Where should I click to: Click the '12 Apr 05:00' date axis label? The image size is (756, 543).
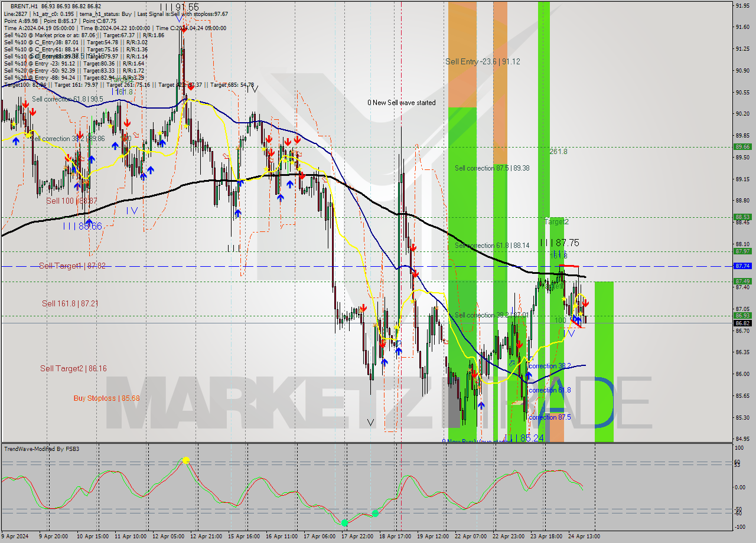coord(169,537)
